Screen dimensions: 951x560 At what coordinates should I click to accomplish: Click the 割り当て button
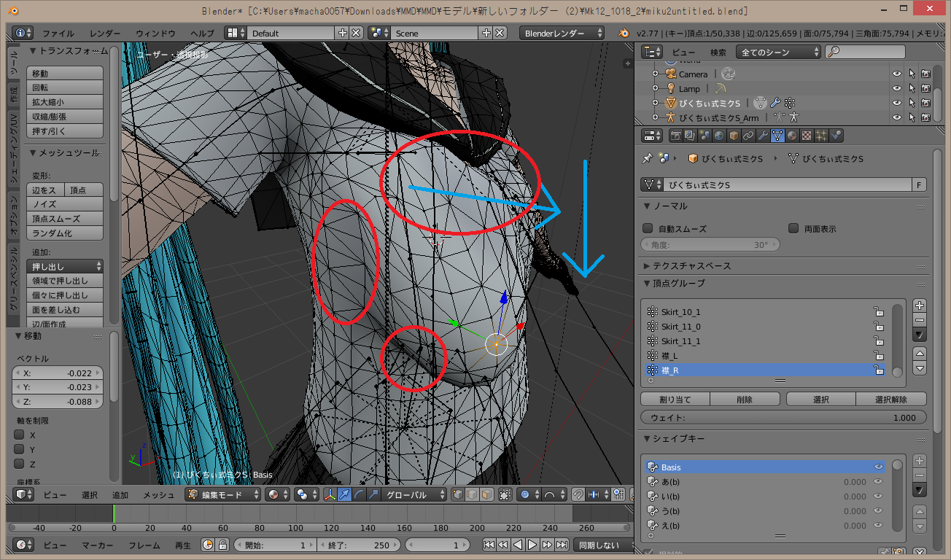click(675, 399)
